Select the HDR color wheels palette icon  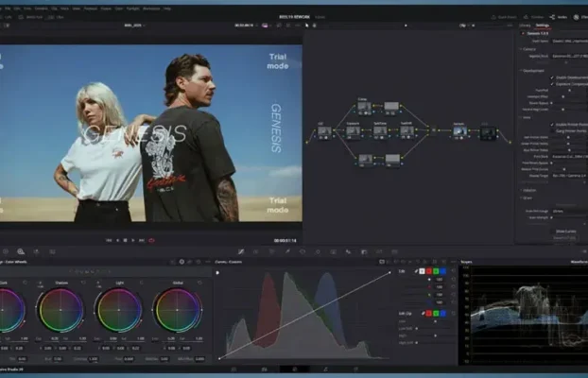click(21, 251)
